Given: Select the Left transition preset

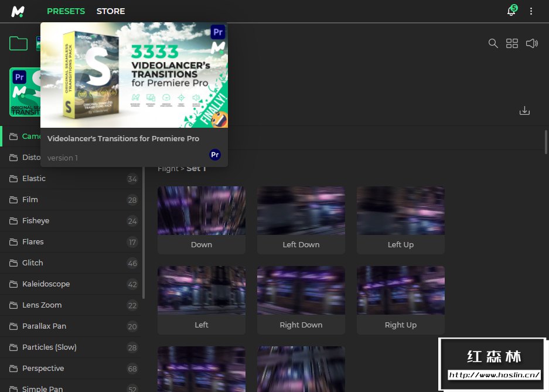Looking at the screenshot, I should [202, 301].
